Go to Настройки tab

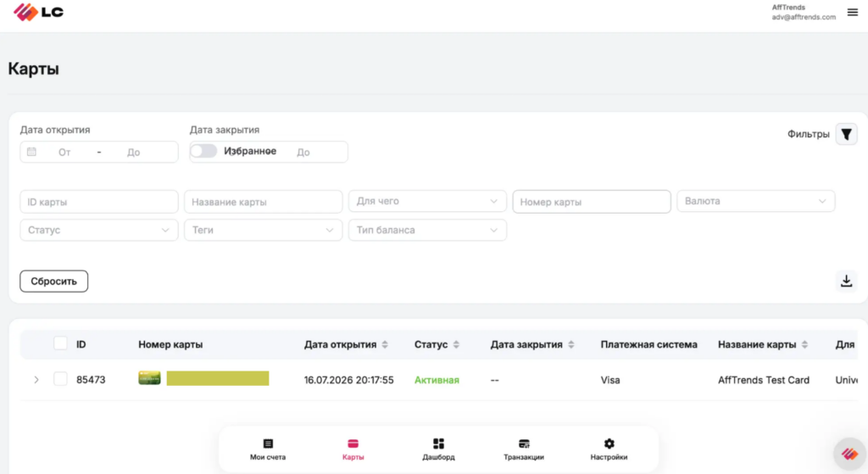click(609, 449)
